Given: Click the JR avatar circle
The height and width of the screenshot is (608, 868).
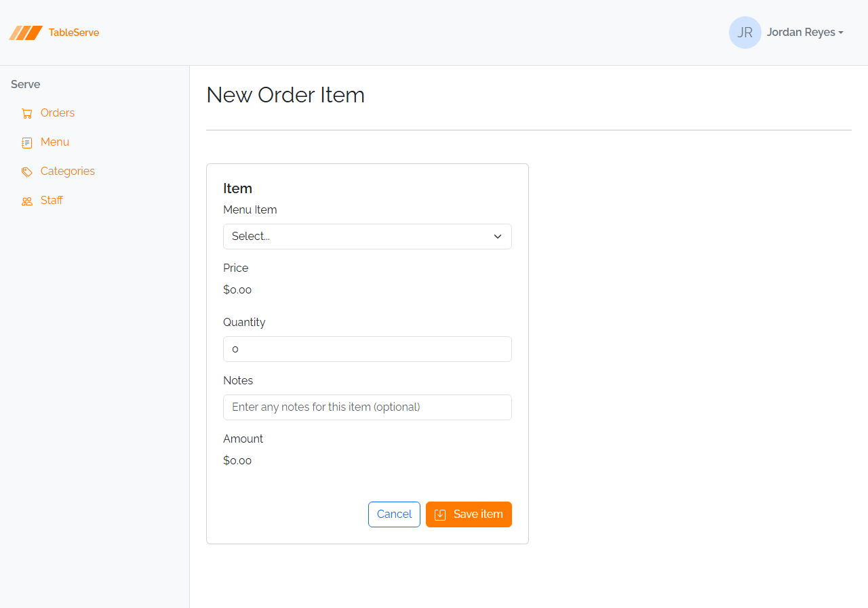Looking at the screenshot, I should point(745,33).
